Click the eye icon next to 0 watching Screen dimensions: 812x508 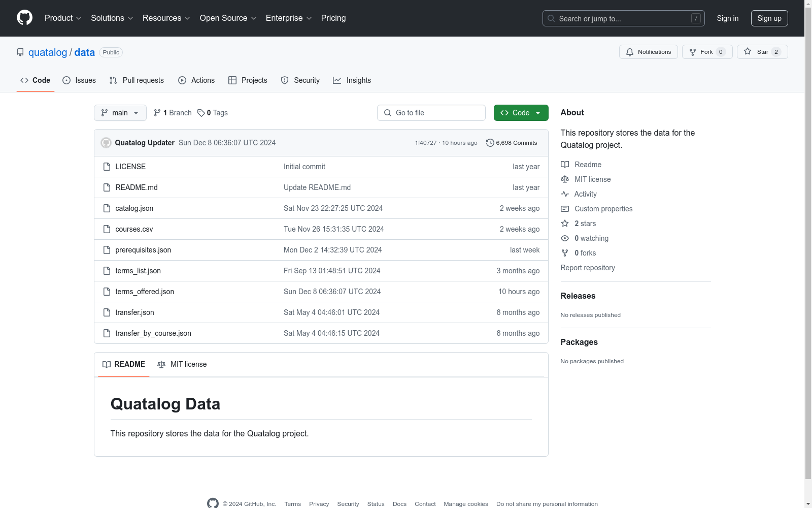coord(565,238)
